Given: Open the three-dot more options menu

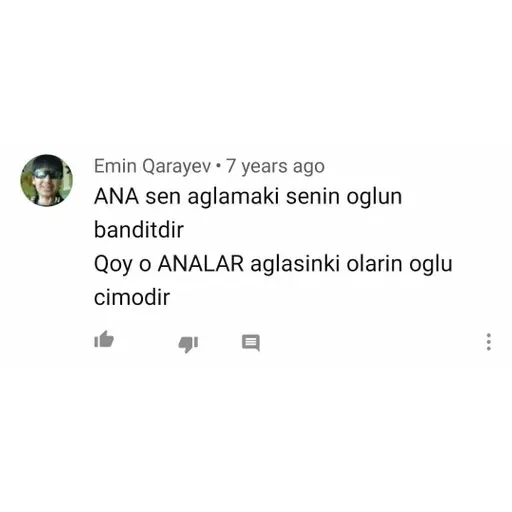Looking at the screenshot, I should 489,342.
